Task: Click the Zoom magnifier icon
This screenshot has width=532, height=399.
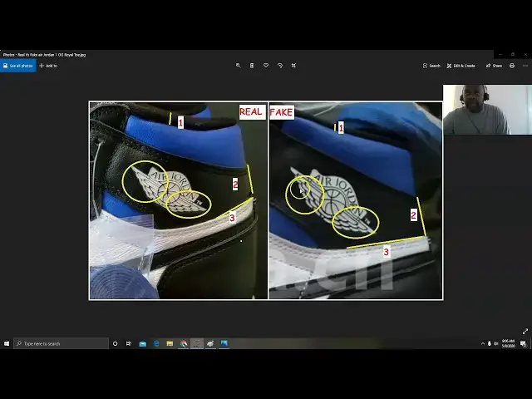Action: click(239, 66)
